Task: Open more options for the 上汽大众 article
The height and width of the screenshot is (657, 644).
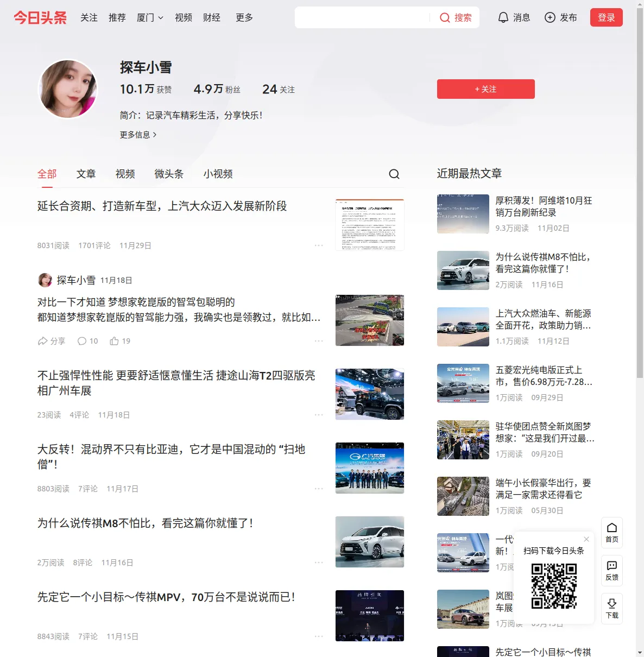Action: (319, 245)
